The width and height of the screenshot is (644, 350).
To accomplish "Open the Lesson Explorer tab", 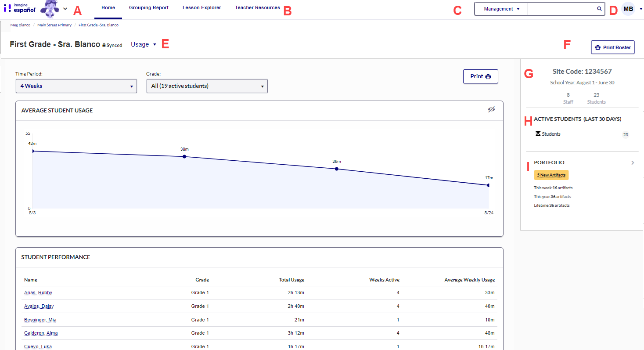I will click(201, 8).
